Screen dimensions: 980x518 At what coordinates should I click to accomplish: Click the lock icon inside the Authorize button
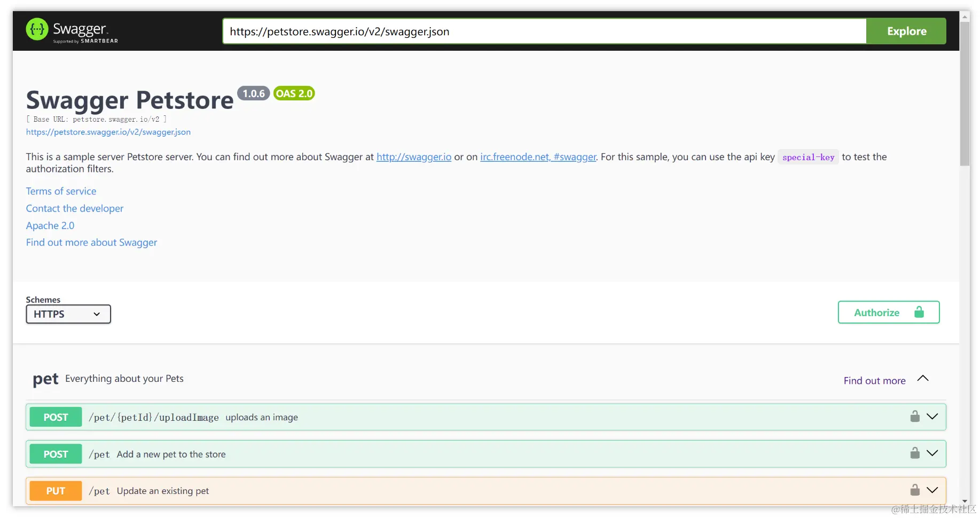[919, 312]
